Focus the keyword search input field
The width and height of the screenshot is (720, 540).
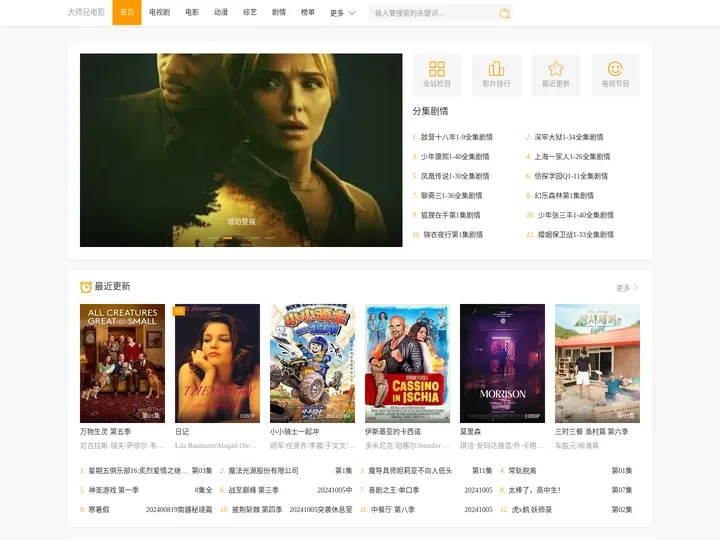[x=434, y=13]
